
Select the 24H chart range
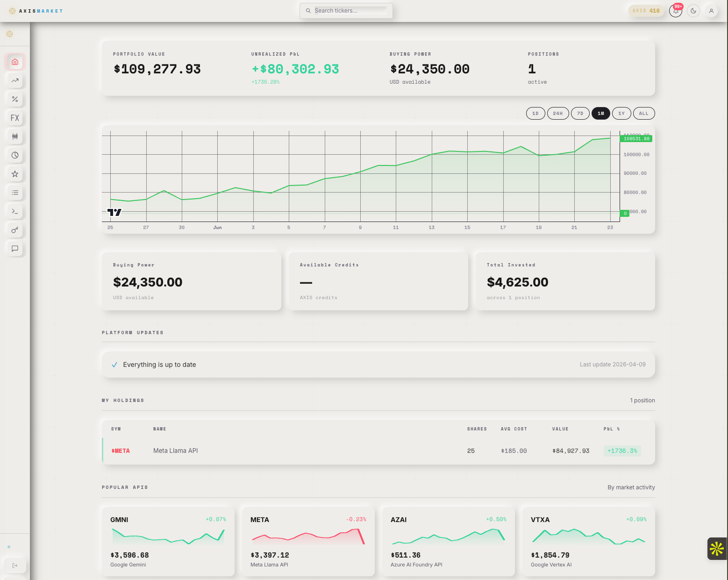558,114
